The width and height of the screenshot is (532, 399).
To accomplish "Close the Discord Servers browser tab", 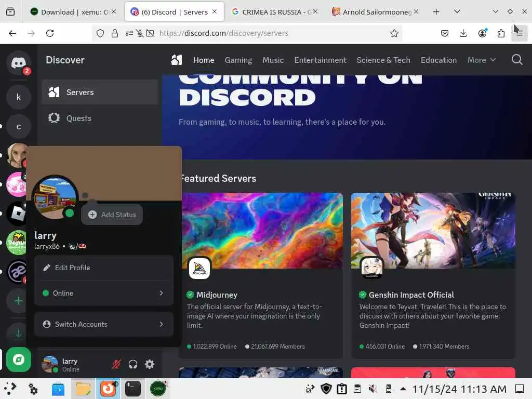I will pyautogui.click(x=215, y=11).
